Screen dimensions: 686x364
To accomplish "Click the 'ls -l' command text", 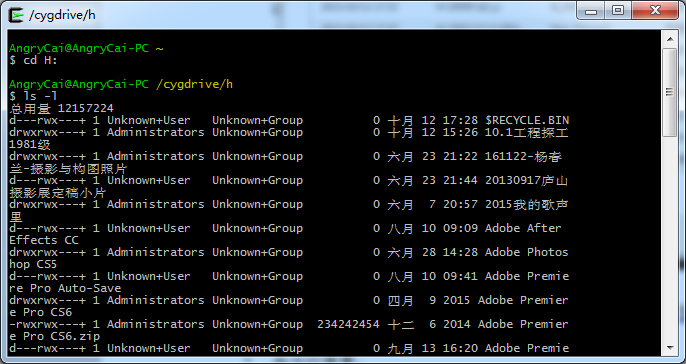I will (x=40, y=96).
